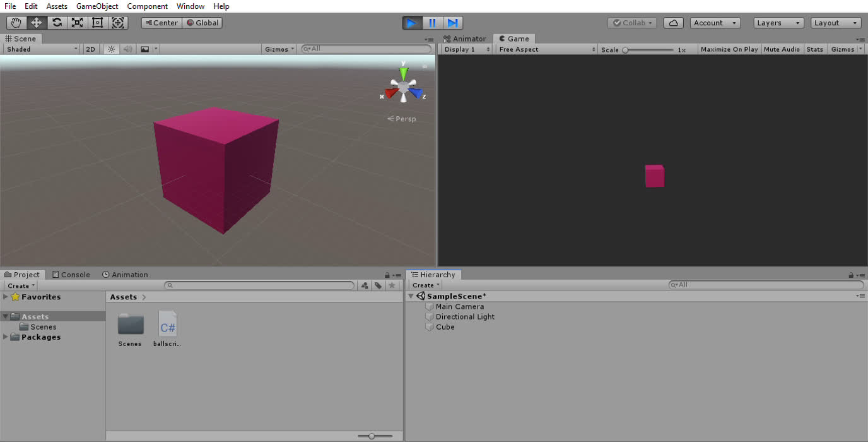The width and height of the screenshot is (868, 442).
Task: Open the cloud services icon
Action: [673, 23]
